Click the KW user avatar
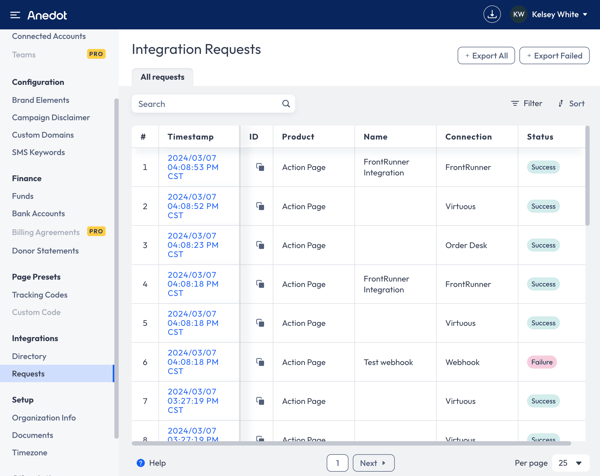The height and width of the screenshot is (476, 600). tap(518, 15)
